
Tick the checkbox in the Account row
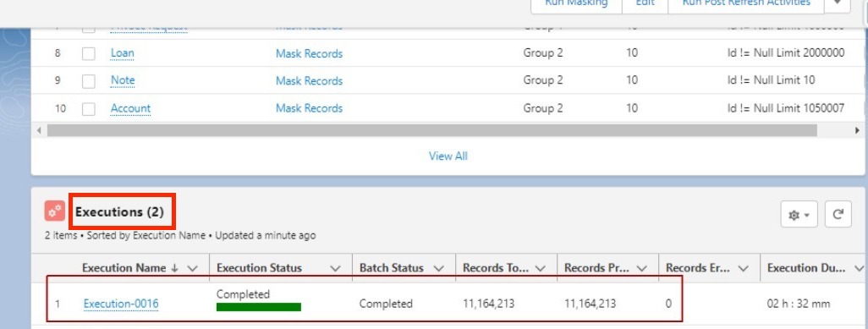tap(89, 108)
